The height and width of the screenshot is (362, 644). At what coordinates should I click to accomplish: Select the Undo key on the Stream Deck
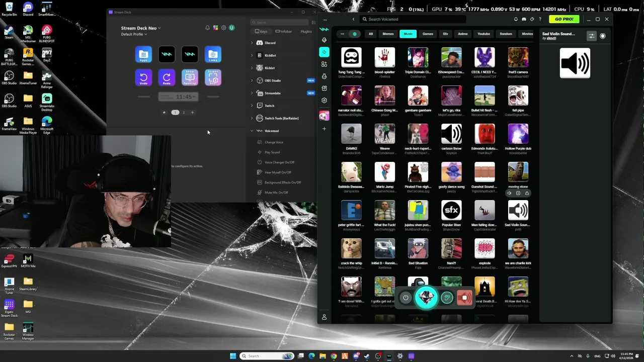tap(143, 77)
